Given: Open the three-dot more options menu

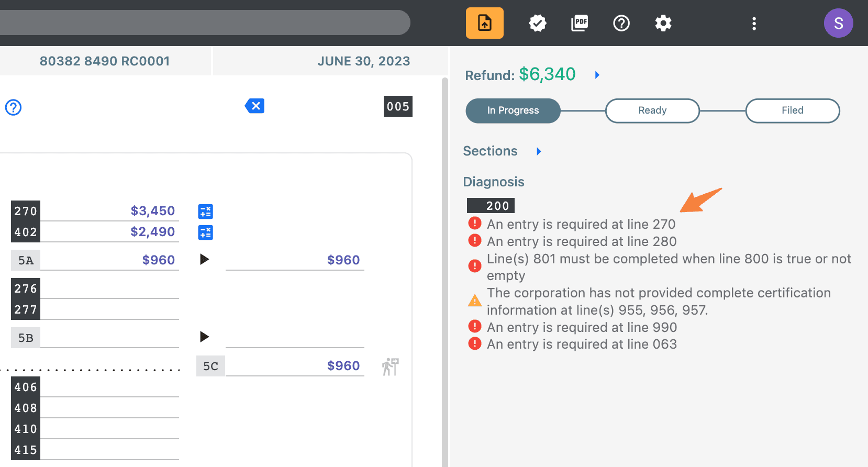Looking at the screenshot, I should click(754, 24).
